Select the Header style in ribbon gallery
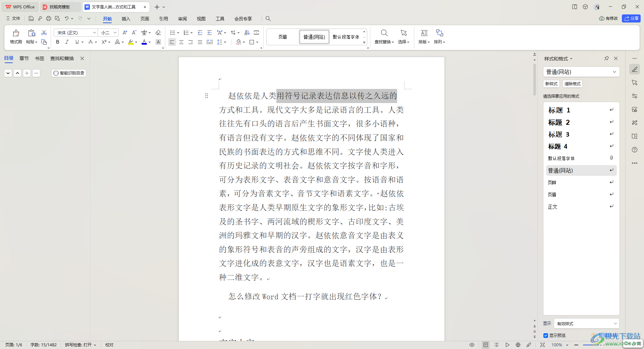This screenshot has width=644, height=349. tap(282, 37)
